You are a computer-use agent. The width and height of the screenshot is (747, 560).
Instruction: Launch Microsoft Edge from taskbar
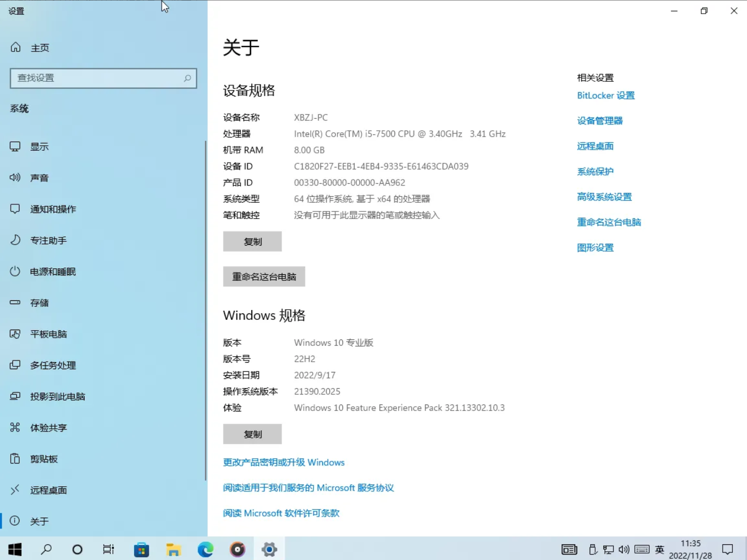coord(205,549)
